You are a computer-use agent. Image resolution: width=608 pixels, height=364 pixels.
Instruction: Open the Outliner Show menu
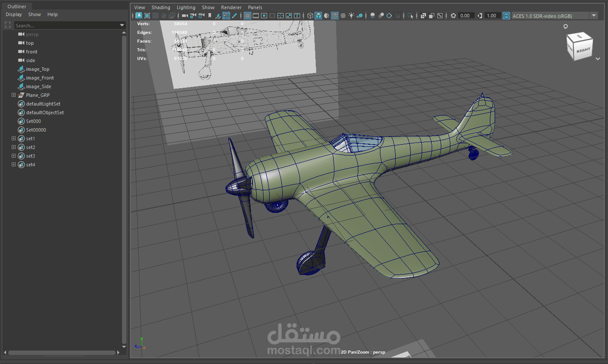point(34,14)
